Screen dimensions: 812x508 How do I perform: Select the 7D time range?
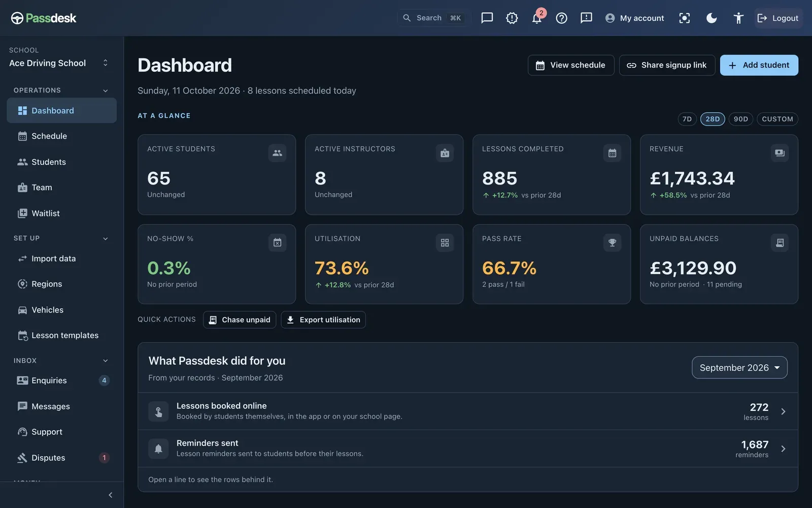coord(687,119)
